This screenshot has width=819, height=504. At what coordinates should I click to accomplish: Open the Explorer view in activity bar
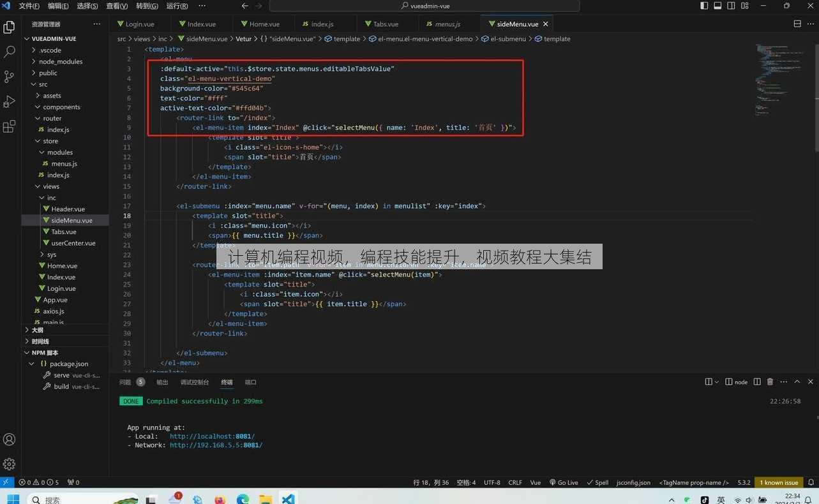tap(9, 27)
